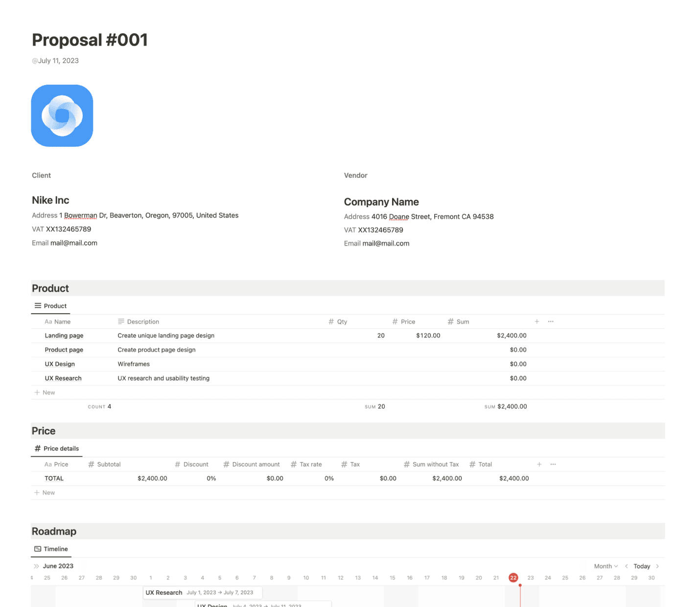This screenshot has width=700, height=607.
Task: Add a New row to the Product table
Action: (x=45, y=393)
